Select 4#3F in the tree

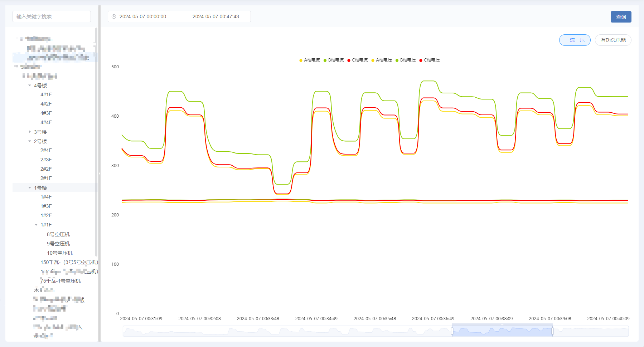point(46,113)
